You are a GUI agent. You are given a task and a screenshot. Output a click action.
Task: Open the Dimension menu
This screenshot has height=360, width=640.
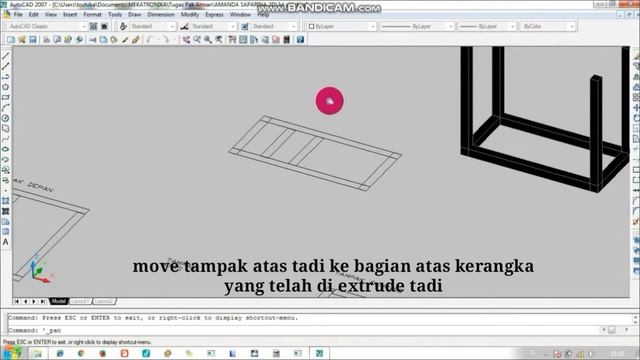coord(161,14)
